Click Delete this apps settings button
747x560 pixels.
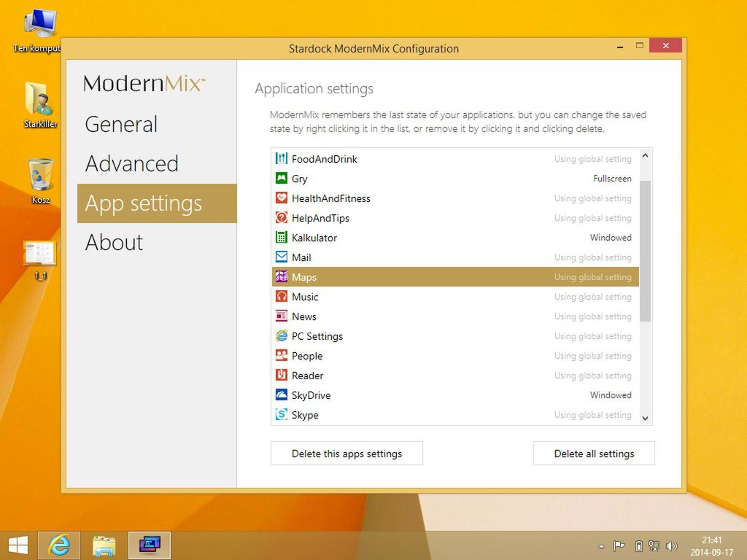click(347, 454)
